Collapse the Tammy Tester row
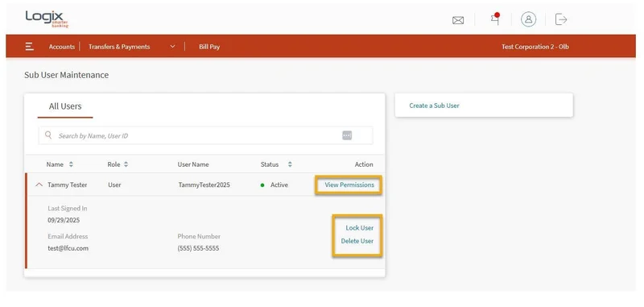Viewport: 644px width, 307px height. click(39, 185)
